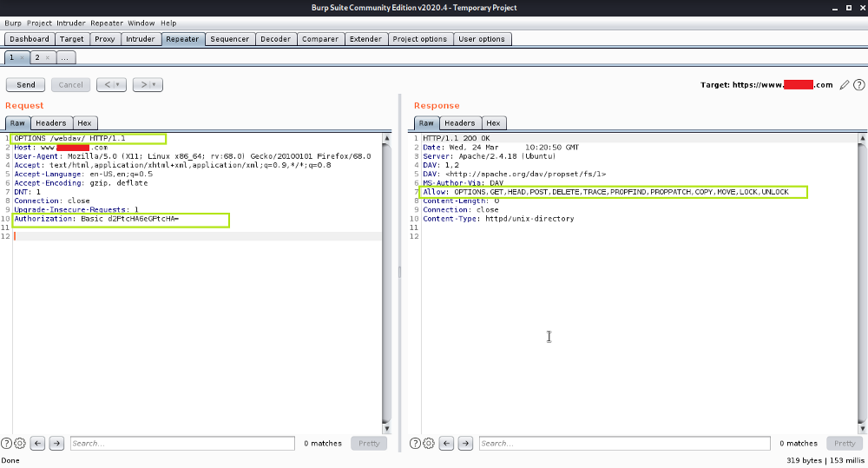Open request search settings gear
Image resolution: width=868 pixels, height=468 pixels.
coord(20,443)
